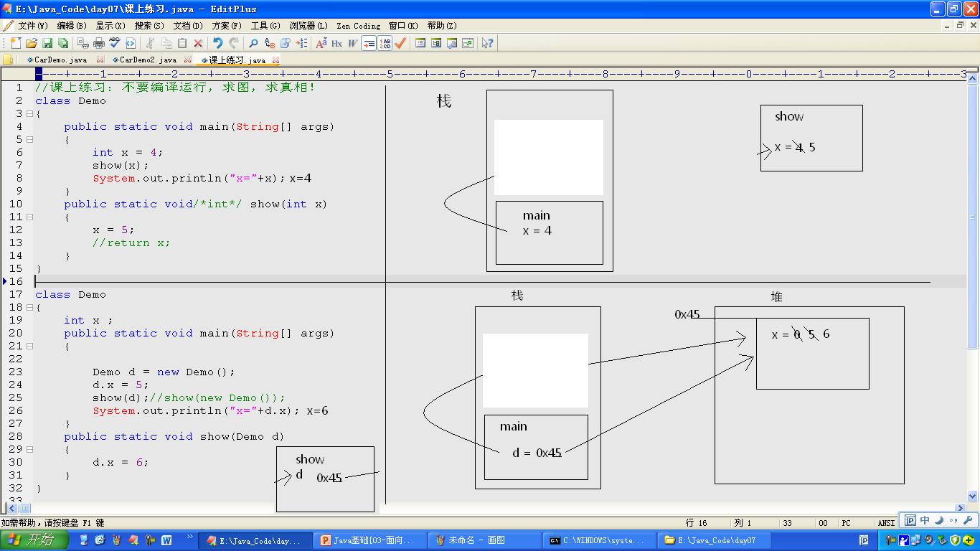Open the 帮助(Z) menu
The height and width of the screenshot is (551, 980).
pos(442,26)
